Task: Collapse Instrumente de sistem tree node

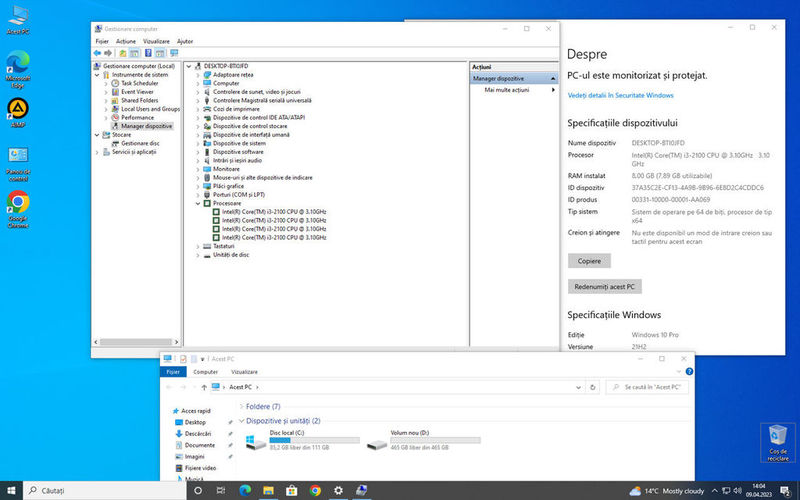Action: pos(97,74)
